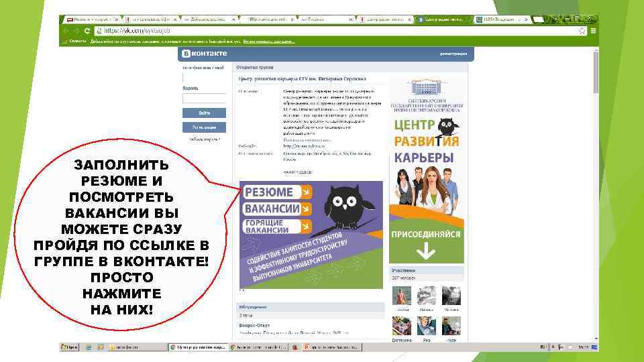Viewport: 644px width, 362px height.
Task: Click the Участники section header
Action: click(x=427, y=270)
